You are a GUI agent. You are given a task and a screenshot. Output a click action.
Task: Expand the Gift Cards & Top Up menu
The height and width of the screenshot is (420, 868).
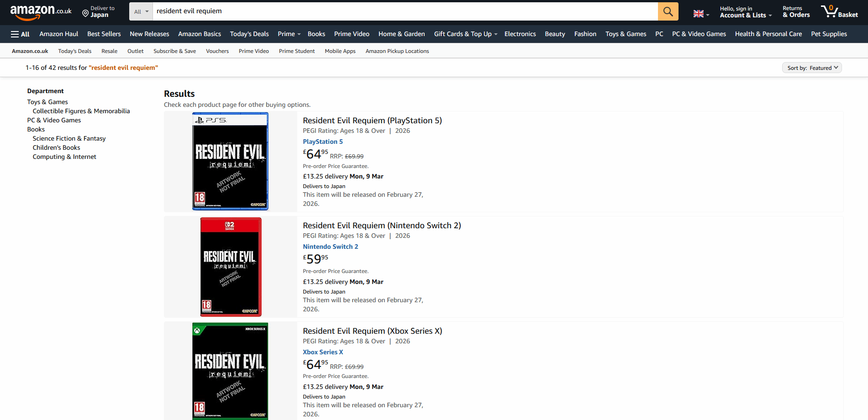click(x=465, y=34)
